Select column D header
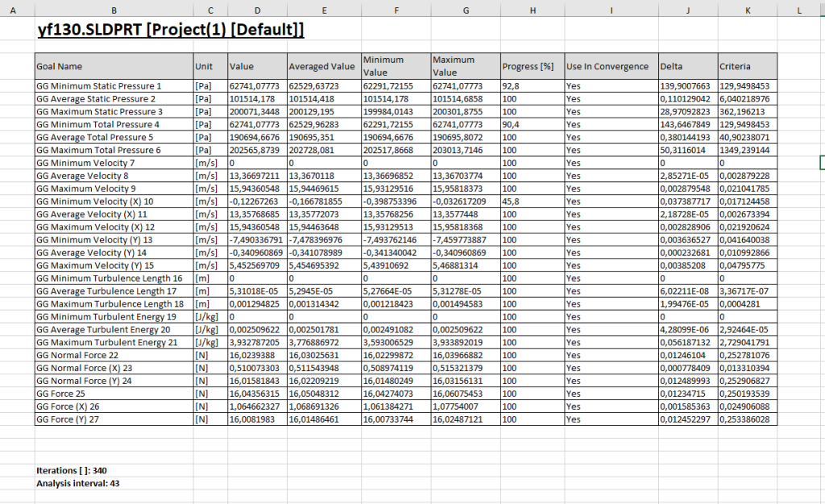 [x=257, y=10]
